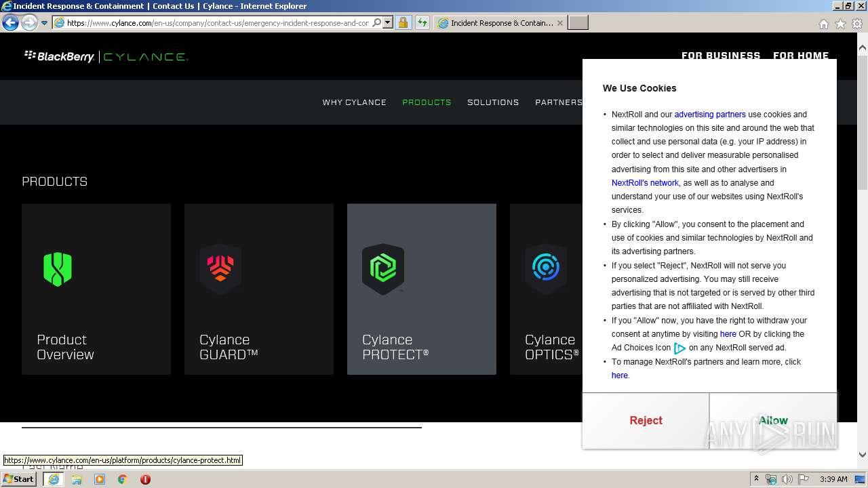Open a new blank tab
The height and width of the screenshot is (488, 868).
(578, 22)
